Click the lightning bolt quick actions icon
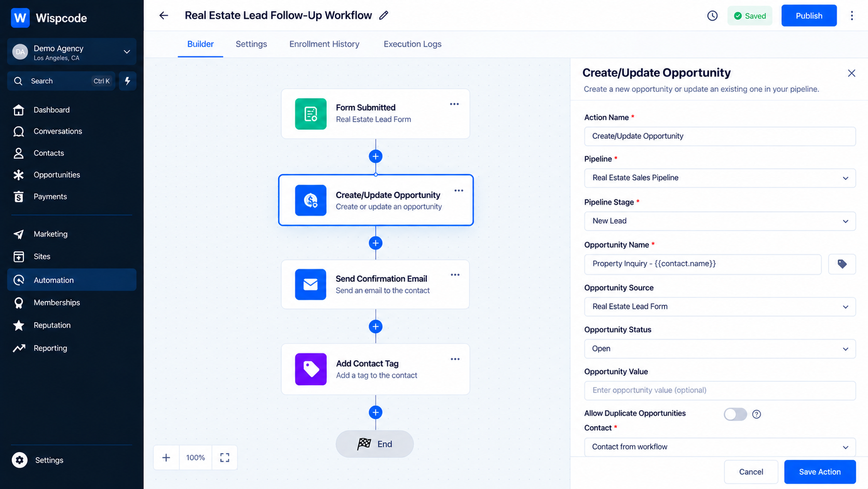868x489 pixels. (128, 81)
